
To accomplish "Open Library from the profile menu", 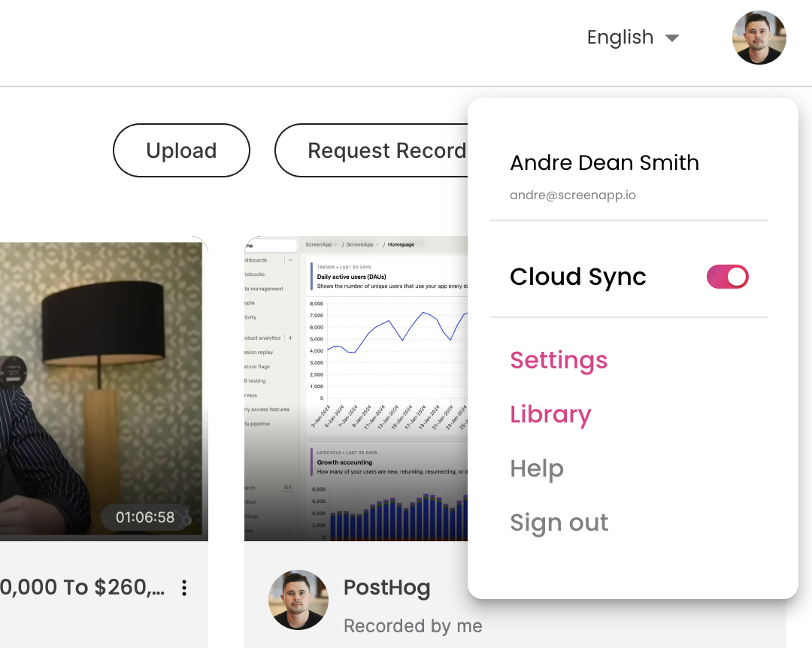I will tap(550, 414).
